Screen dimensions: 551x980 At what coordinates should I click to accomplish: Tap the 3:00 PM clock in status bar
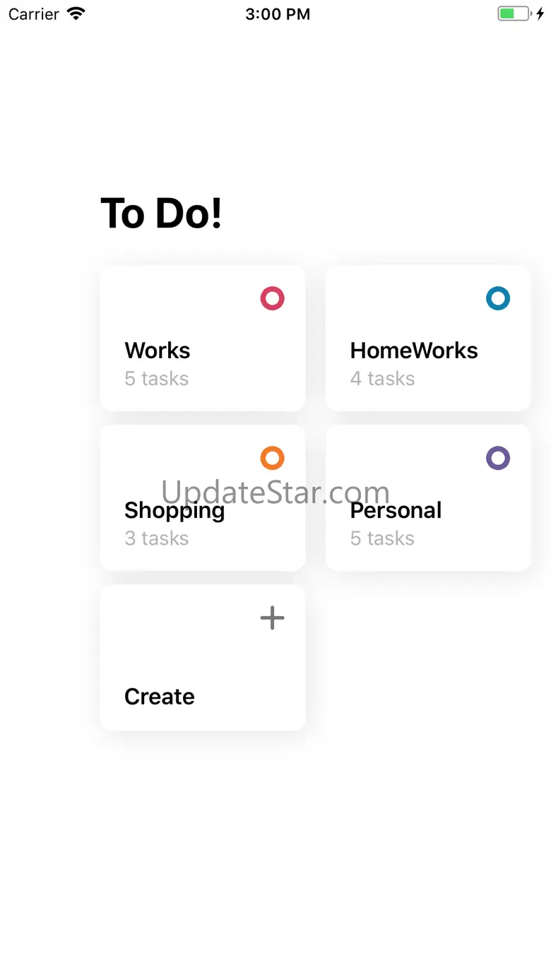click(x=278, y=14)
